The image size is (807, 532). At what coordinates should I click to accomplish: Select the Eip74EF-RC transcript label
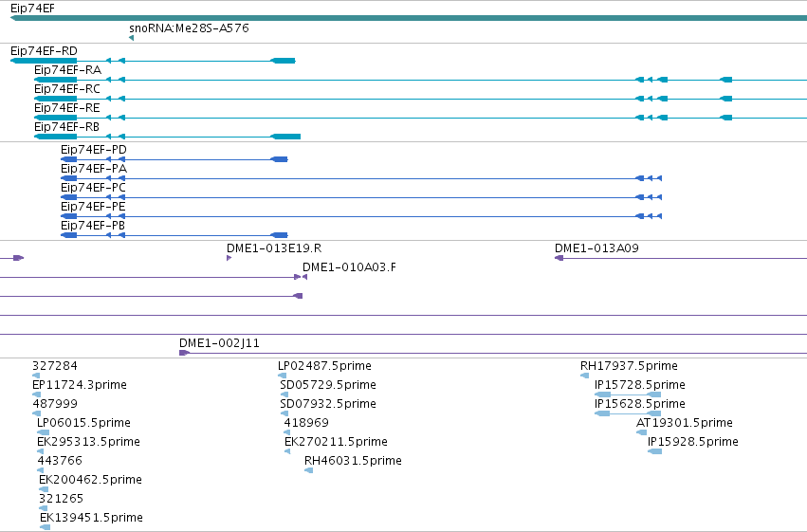(x=67, y=89)
